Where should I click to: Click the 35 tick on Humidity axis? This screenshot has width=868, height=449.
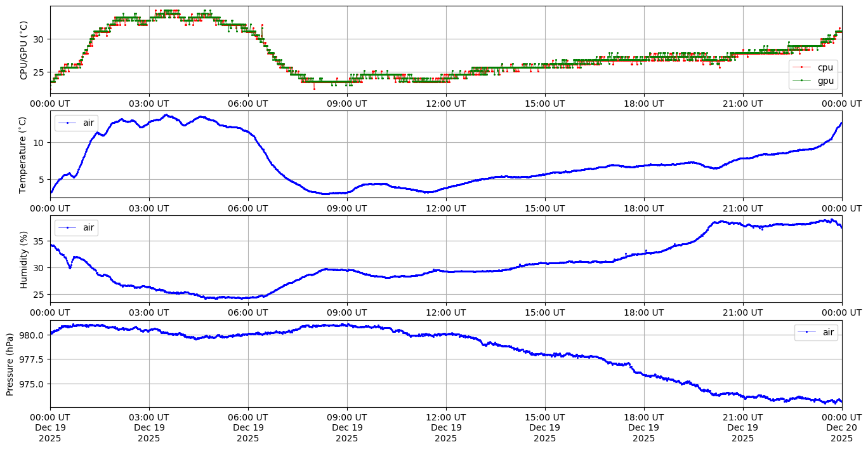coord(39,241)
